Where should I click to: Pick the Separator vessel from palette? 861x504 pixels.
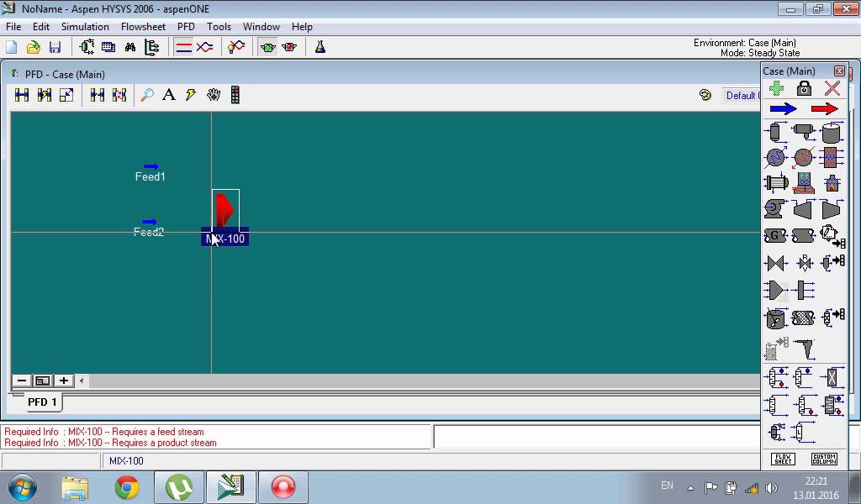775,132
